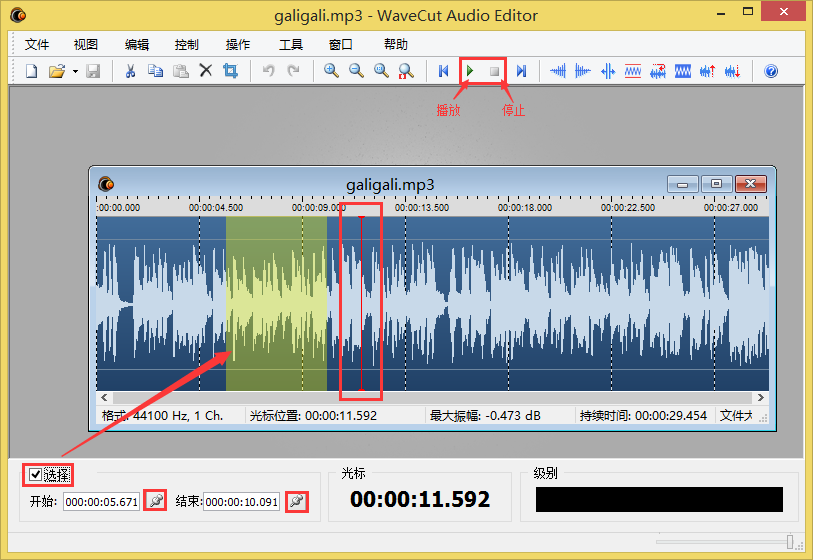Click the amplify volume up icon
Viewport: 813px width, 560px height.
click(708, 71)
